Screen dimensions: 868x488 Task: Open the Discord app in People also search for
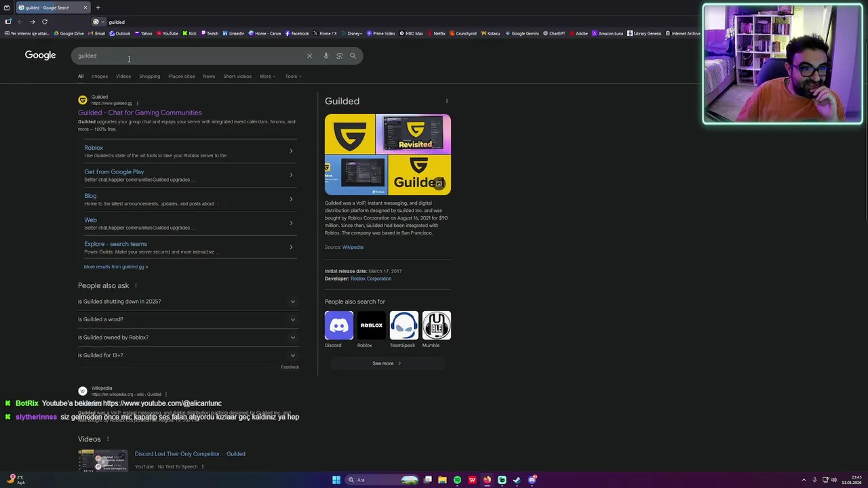[x=338, y=329]
